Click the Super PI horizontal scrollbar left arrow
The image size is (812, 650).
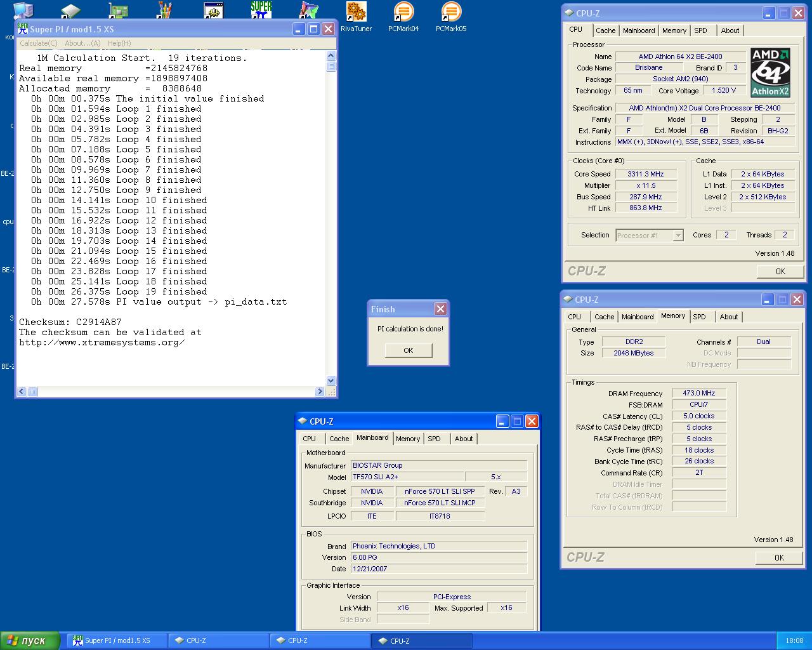tap(22, 392)
